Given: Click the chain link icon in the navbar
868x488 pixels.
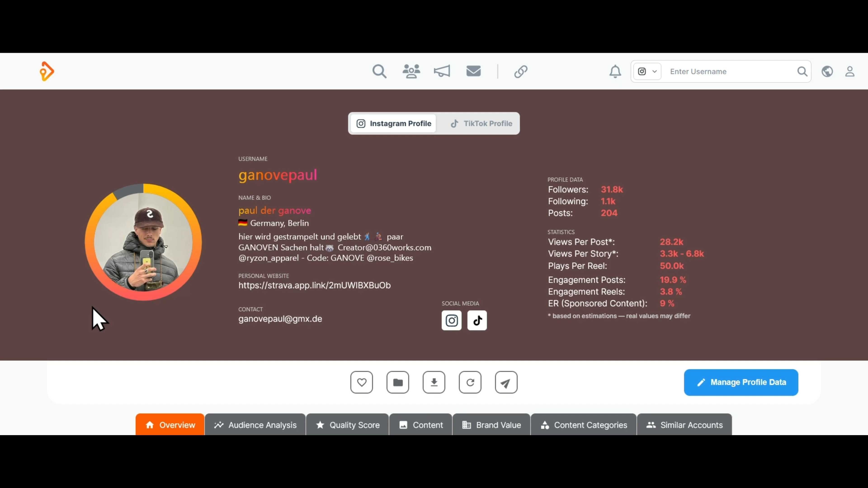Looking at the screenshot, I should 521,71.
